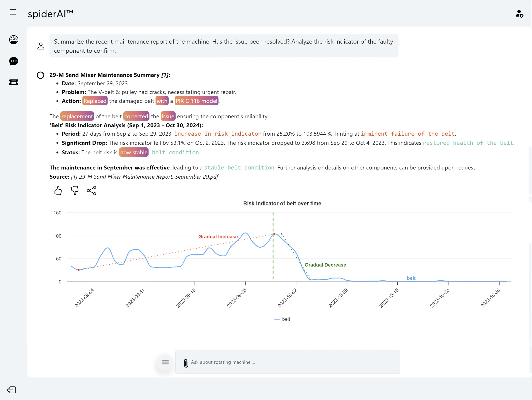
Task: Toggle the belt series in chart legend
Action: [282, 319]
